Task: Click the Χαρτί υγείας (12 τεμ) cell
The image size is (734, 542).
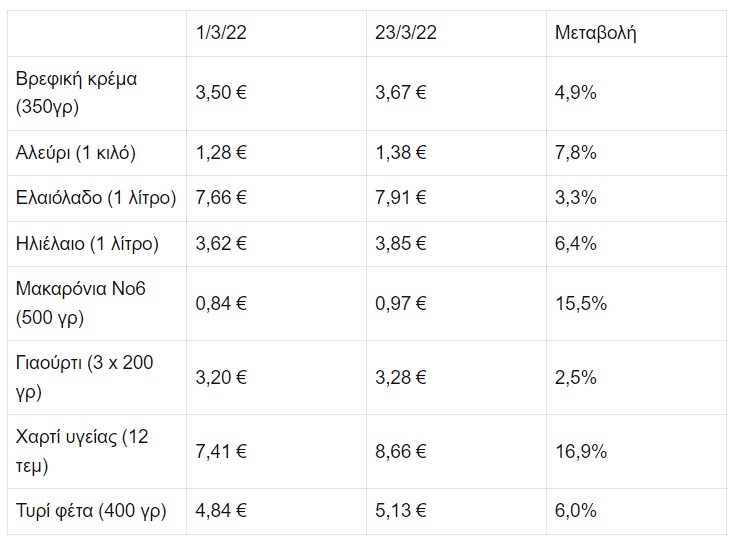Action: tap(97, 451)
